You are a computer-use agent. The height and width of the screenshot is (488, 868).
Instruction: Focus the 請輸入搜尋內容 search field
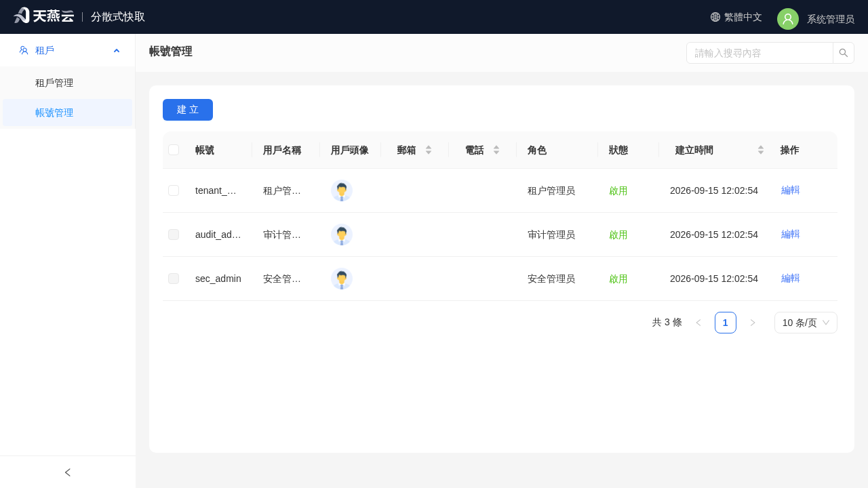click(759, 53)
